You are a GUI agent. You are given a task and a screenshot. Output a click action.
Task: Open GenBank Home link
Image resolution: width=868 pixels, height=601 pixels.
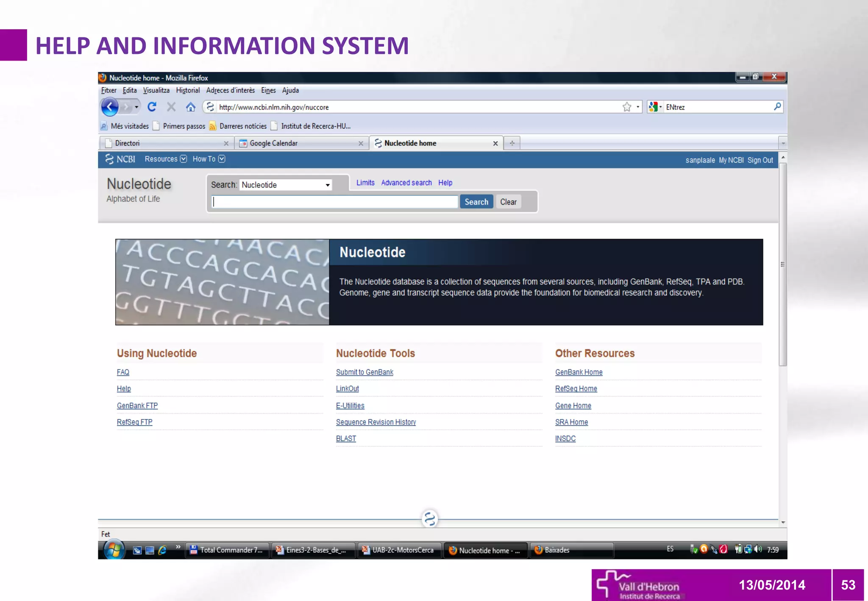tap(579, 372)
